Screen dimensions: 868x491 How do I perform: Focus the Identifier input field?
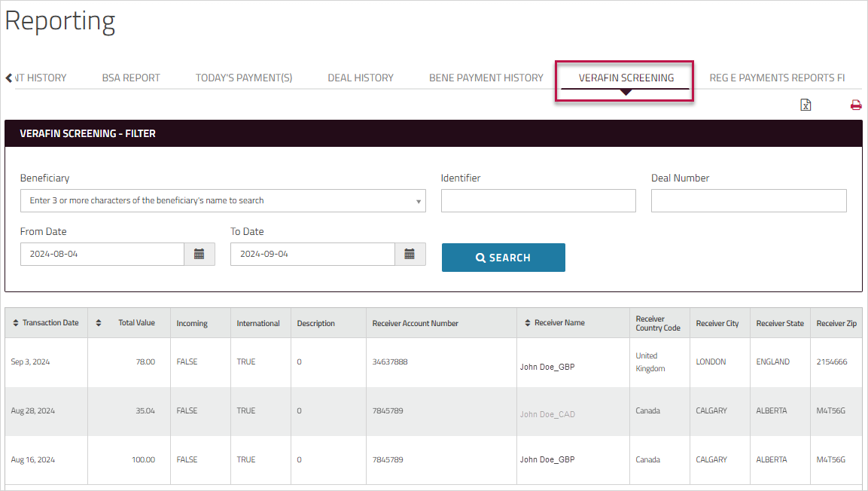(538, 201)
